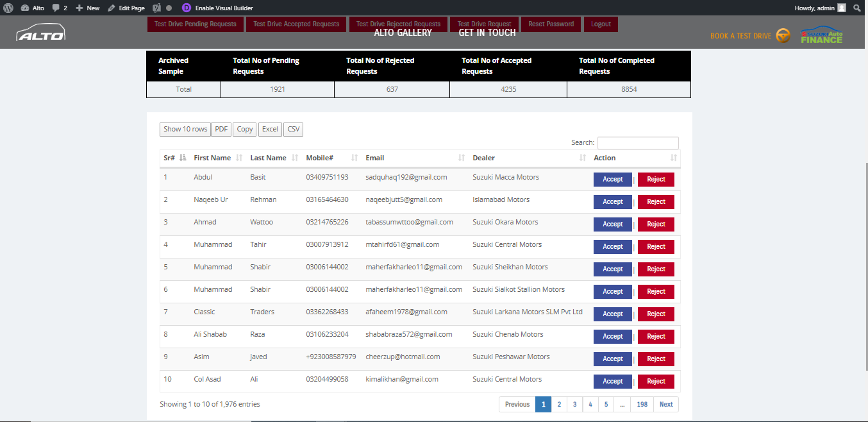Go to pagination page 3
Screen dimensions: 868x422
(575, 405)
